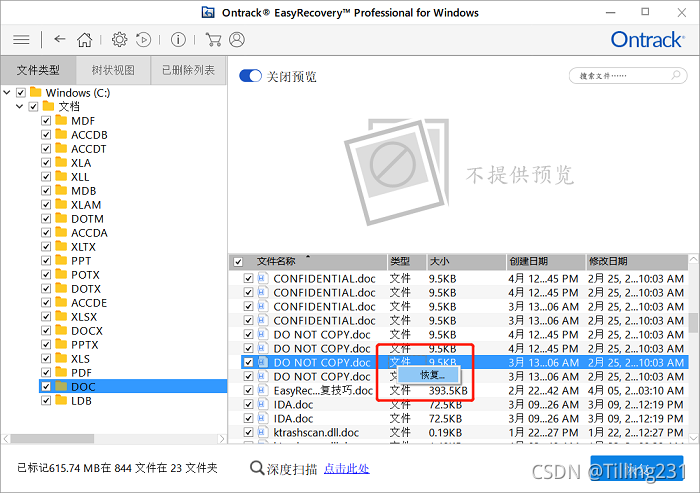700x493 pixels.
Task: Switch to the 树状视图 tab
Action: pos(113,70)
